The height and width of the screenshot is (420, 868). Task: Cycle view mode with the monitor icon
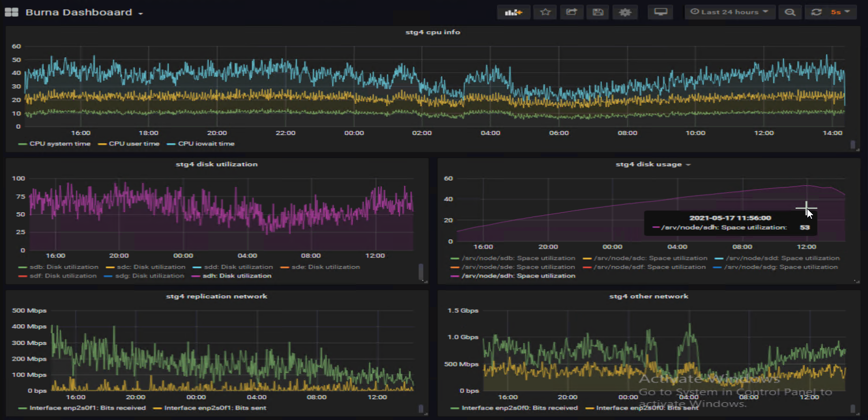(x=660, y=12)
